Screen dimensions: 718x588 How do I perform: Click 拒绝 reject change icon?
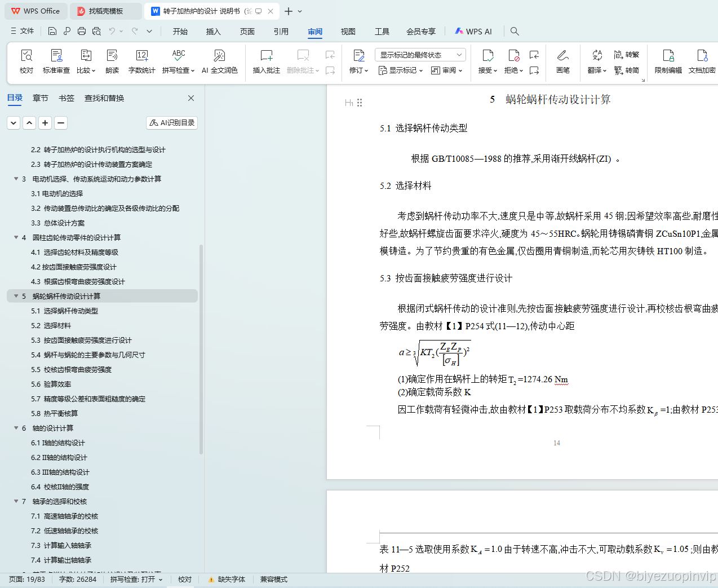[x=513, y=61]
